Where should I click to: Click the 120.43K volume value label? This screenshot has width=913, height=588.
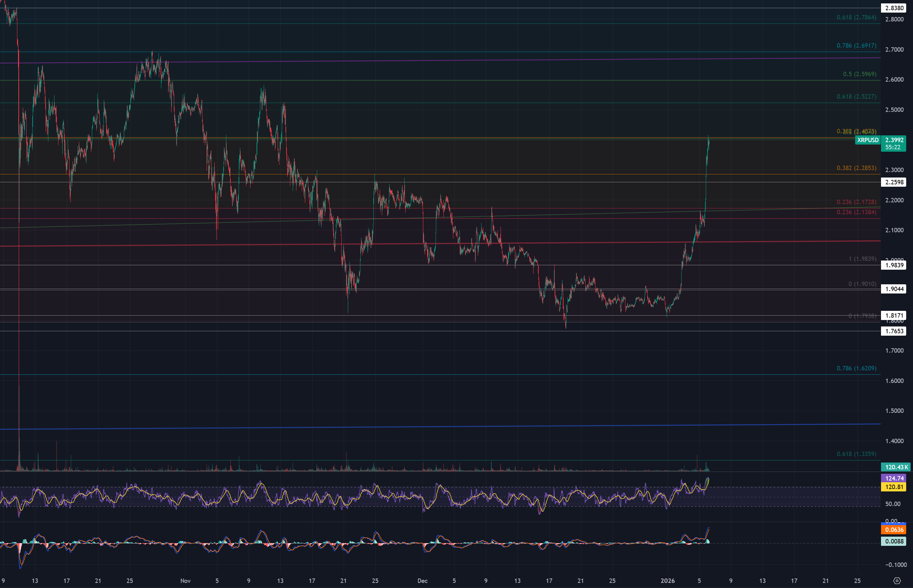(x=896, y=467)
